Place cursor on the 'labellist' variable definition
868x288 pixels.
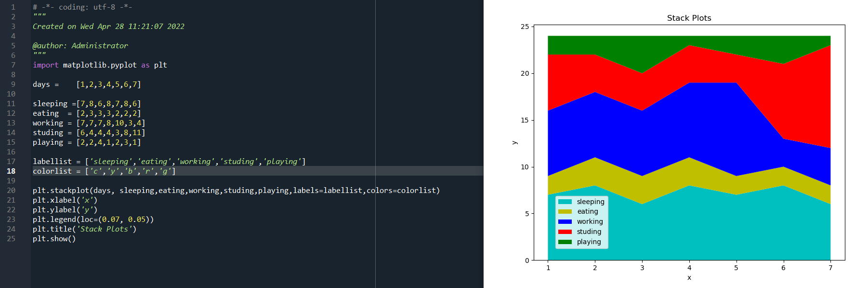pos(52,162)
